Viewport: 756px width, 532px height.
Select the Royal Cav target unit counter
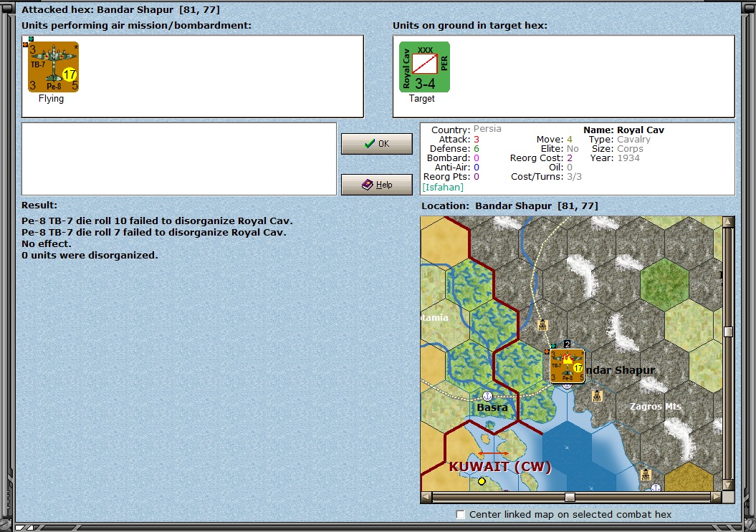click(424, 67)
